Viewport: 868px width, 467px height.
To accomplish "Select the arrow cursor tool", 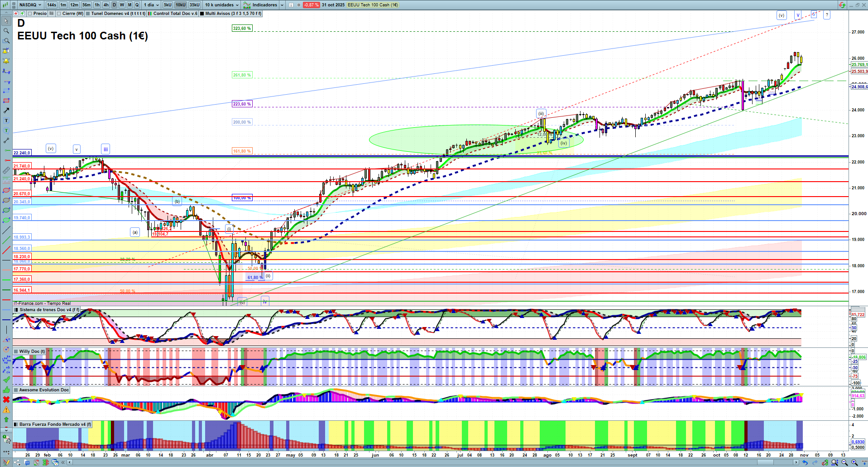I will (x=6, y=21).
